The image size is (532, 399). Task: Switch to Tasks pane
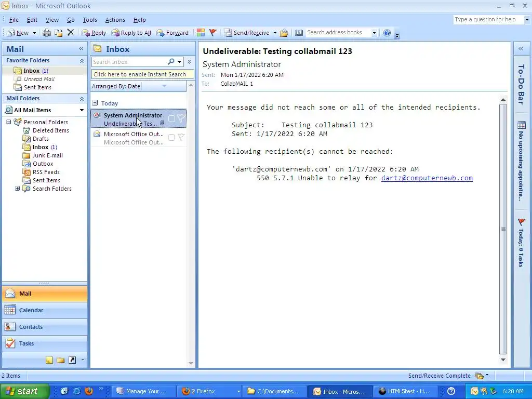point(45,343)
